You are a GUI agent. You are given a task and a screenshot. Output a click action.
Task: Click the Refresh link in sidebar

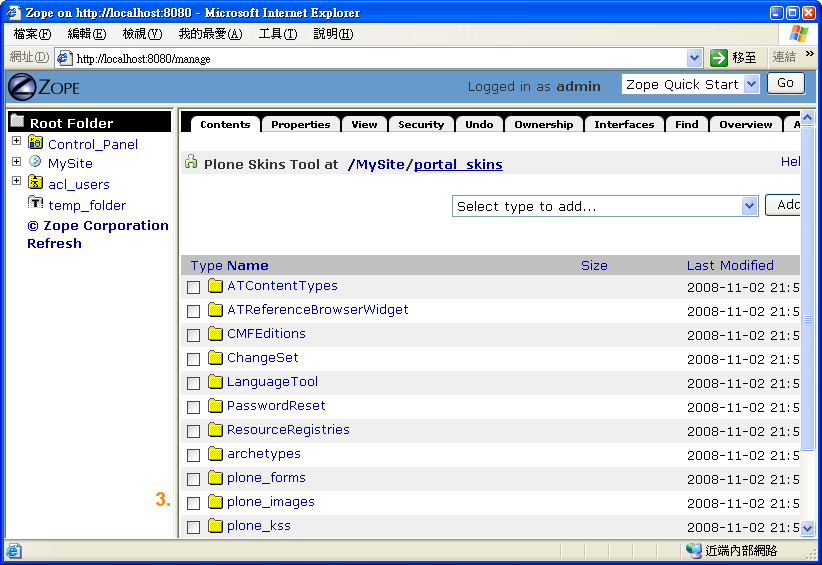pyautogui.click(x=55, y=243)
